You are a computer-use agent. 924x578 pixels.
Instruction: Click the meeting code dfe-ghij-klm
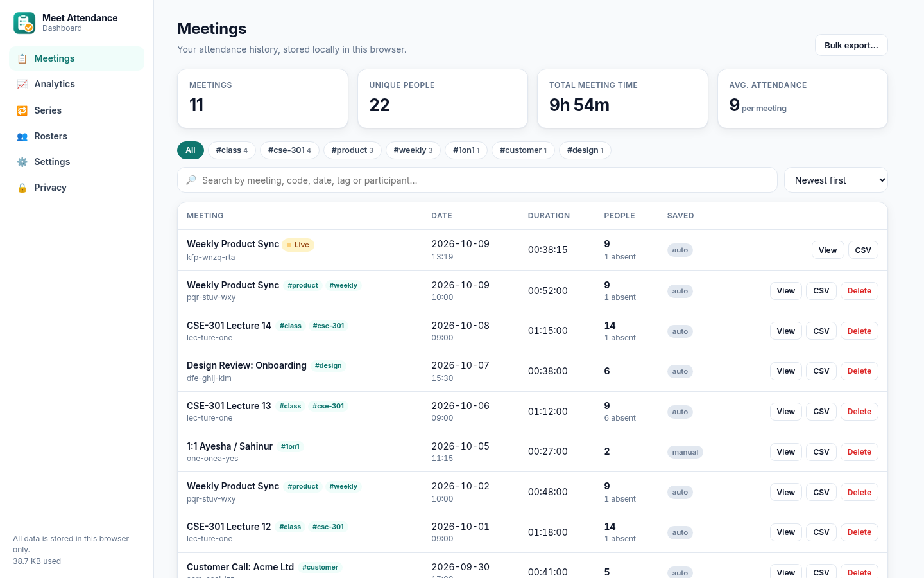(209, 378)
